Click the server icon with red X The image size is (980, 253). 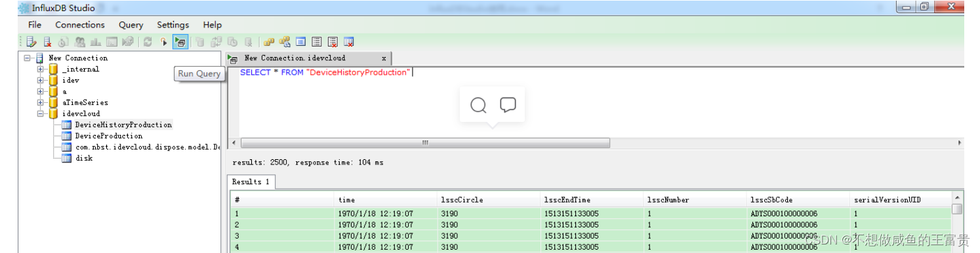[47, 42]
